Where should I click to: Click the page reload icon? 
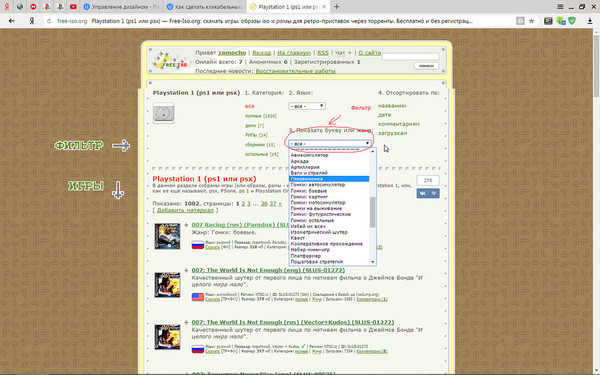coord(49,21)
